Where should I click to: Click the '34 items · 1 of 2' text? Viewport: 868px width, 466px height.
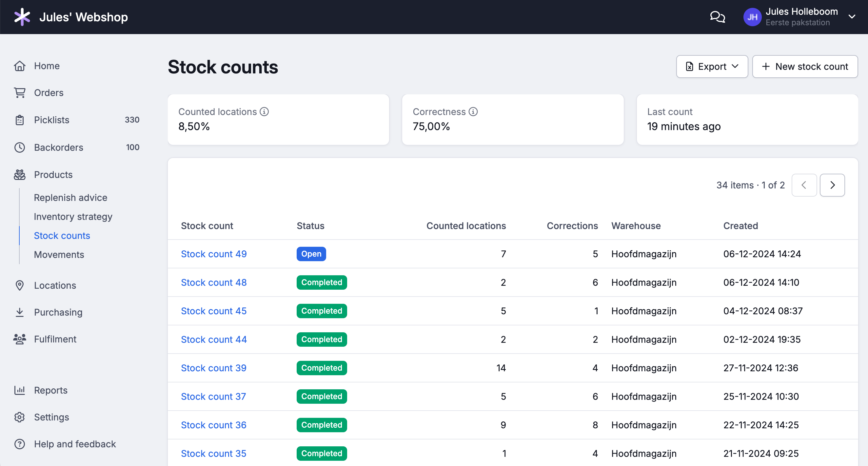point(750,185)
